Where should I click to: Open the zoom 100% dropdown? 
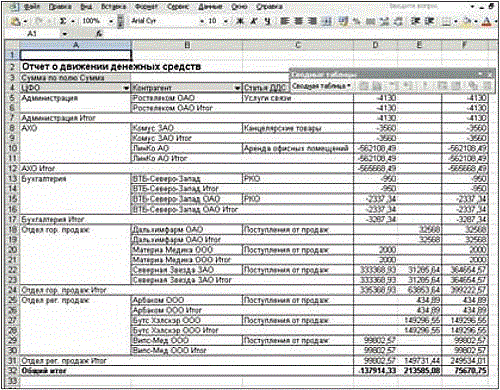tap(111, 21)
